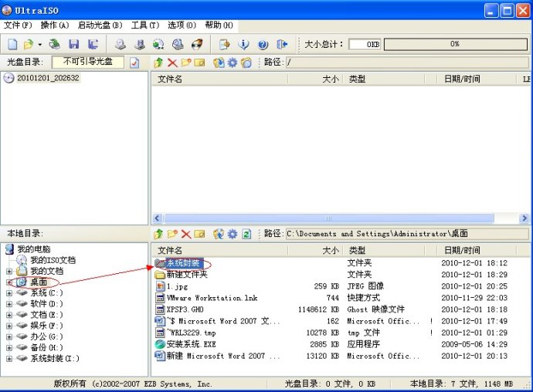This screenshot has width=533, height=392.
Task: Click the boot info icon beside 不可引导光盘
Action: click(134, 63)
